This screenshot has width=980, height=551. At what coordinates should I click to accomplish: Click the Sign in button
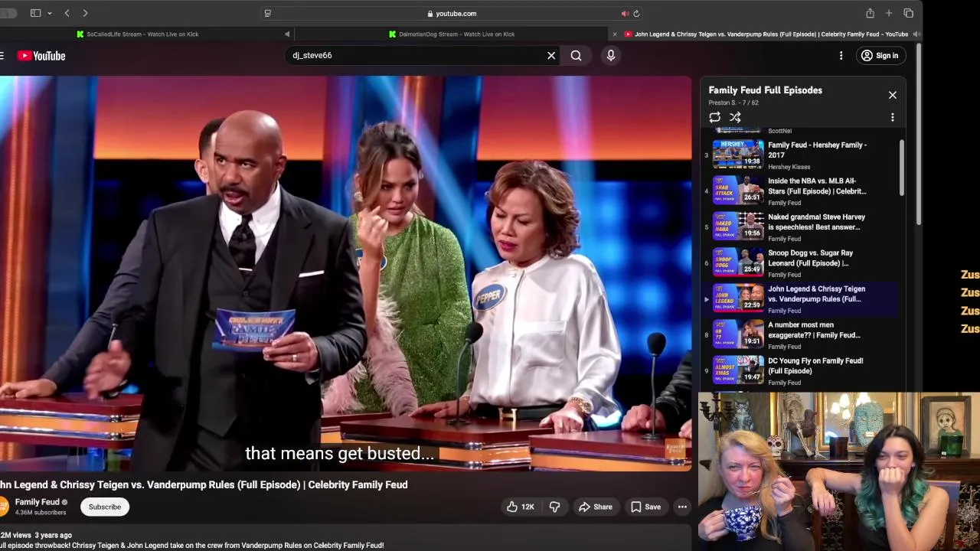point(880,55)
